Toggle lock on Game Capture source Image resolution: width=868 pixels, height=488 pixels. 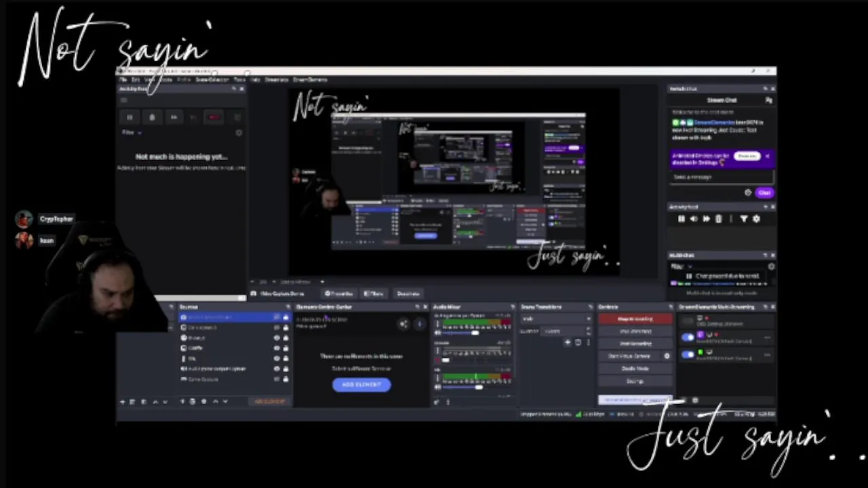pos(285,379)
